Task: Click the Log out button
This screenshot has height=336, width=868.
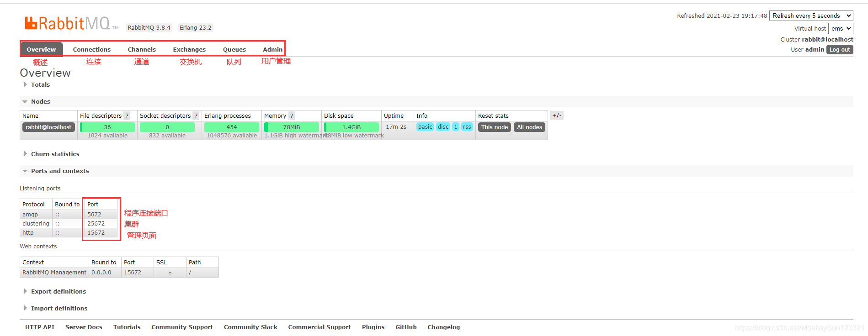Action: 840,49
